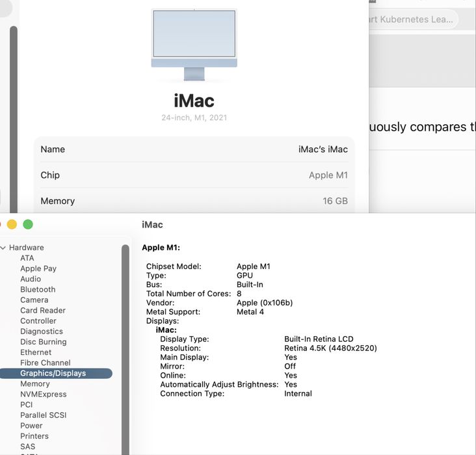Click the "Chipset Model:" label
Image resolution: width=476 pixels, height=455 pixels.
[174, 266]
